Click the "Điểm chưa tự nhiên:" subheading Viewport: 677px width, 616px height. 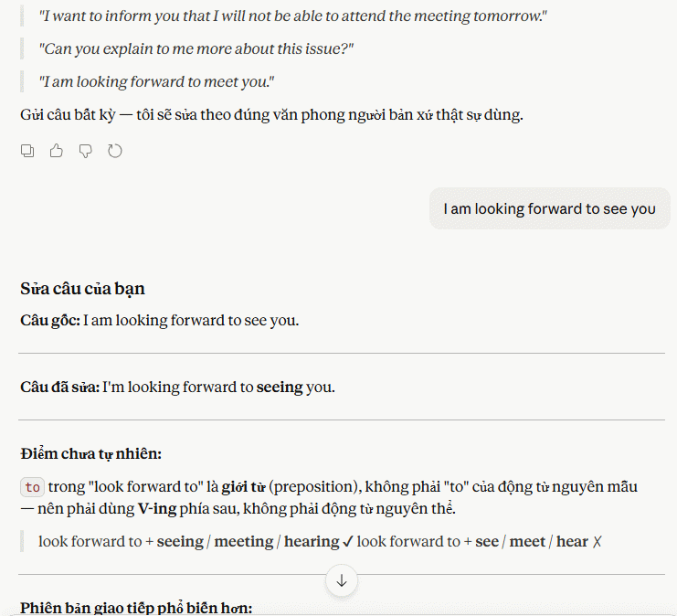click(x=90, y=453)
